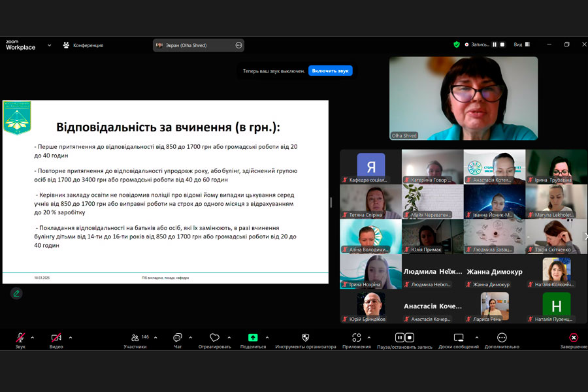Open the Дополнительно more options icon
588x392 pixels.
pyautogui.click(x=502, y=338)
